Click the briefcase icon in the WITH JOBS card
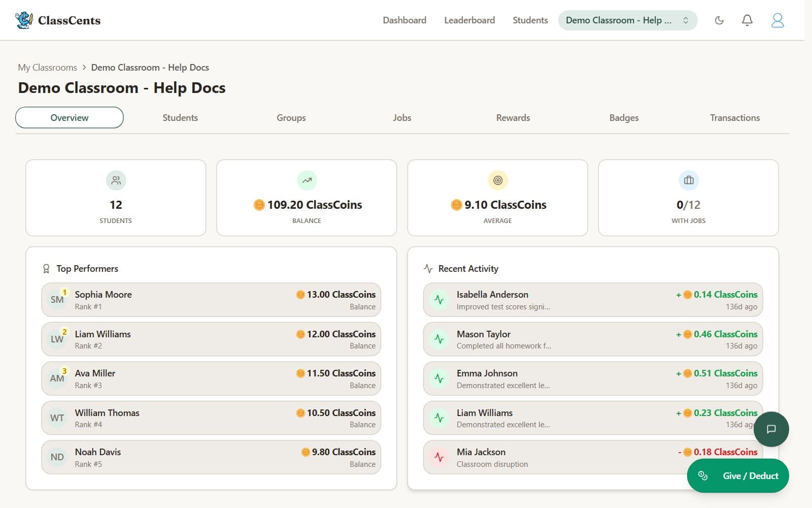The height and width of the screenshot is (508, 812). [x=689, y=180]
